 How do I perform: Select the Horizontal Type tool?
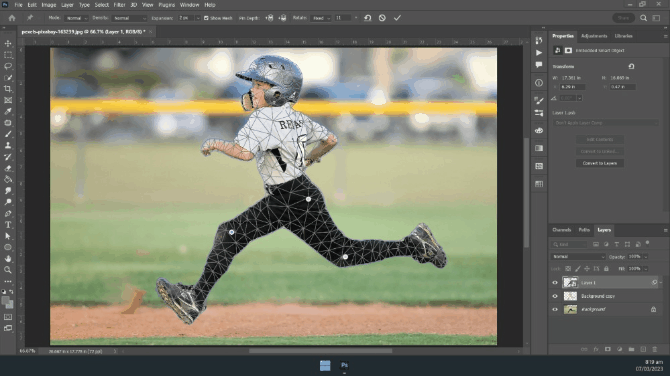8,225
